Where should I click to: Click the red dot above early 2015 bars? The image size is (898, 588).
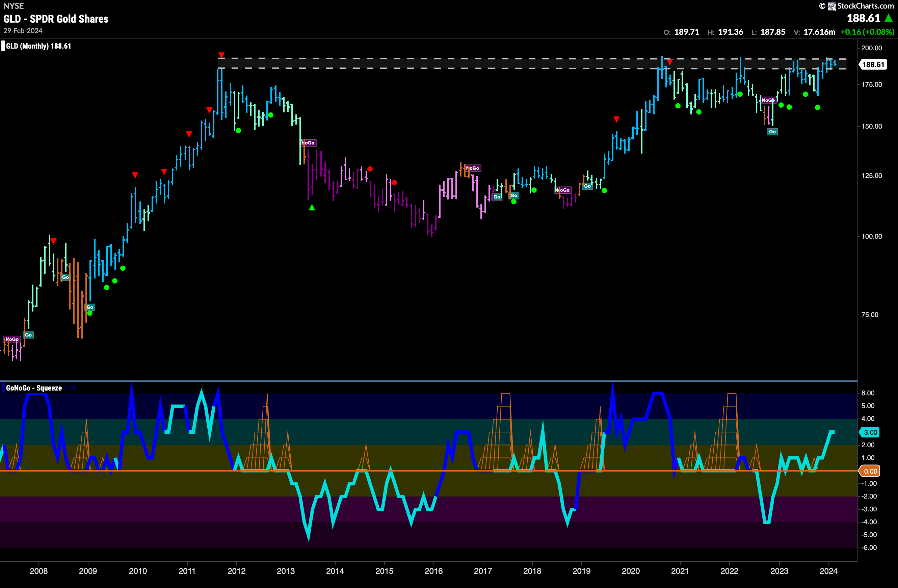point(394,183)
